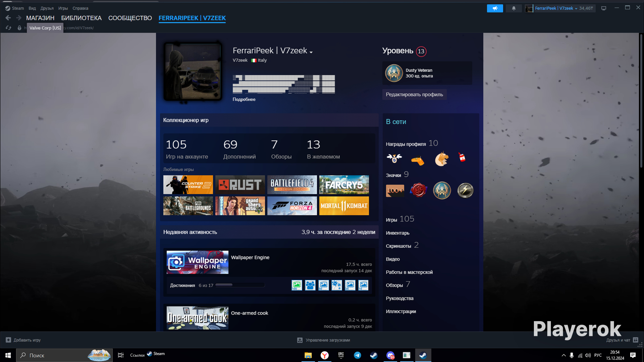Viewport: 644px width, 362px height.
Task: Click the bugs achievement icon
Action: (336, 285)
